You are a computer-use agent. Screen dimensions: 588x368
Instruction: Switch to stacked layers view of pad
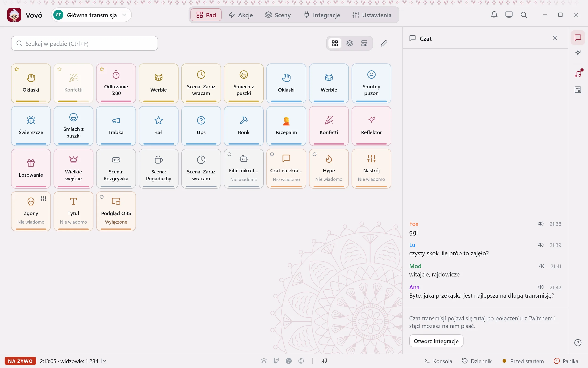pyautogui.click(x=349, y=43)
